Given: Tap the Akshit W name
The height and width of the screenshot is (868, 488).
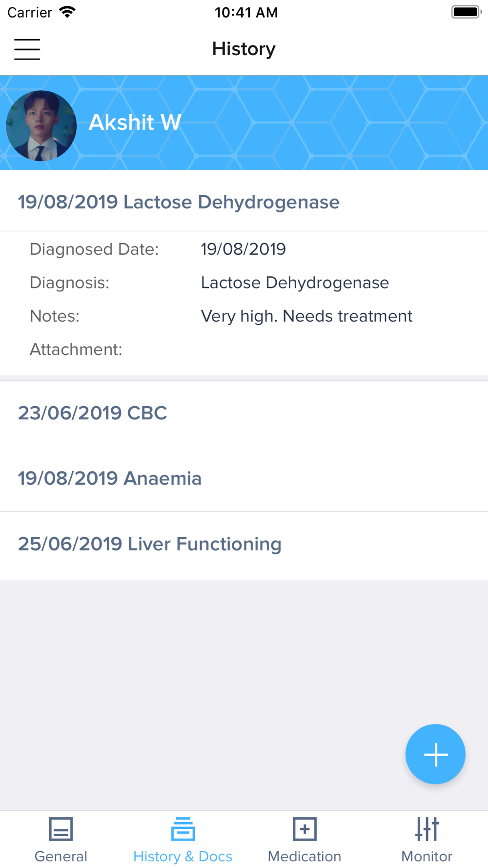Looking at the screenshot, I should [135, 122].
